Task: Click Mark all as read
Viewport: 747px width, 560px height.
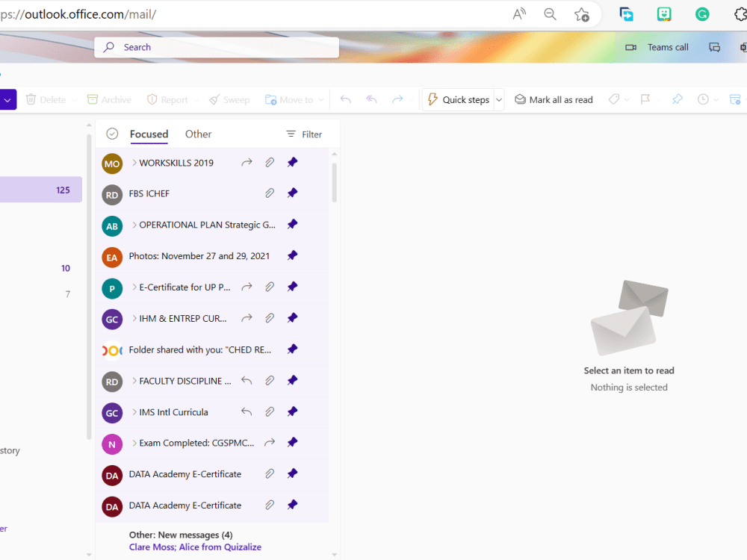Action: click(x=554, y=99)
